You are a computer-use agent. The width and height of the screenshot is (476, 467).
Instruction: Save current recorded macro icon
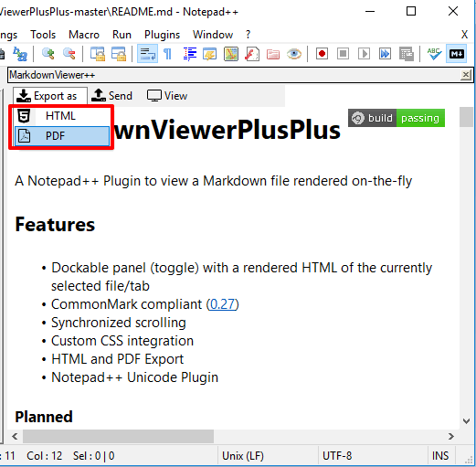[x=407, y=54]
